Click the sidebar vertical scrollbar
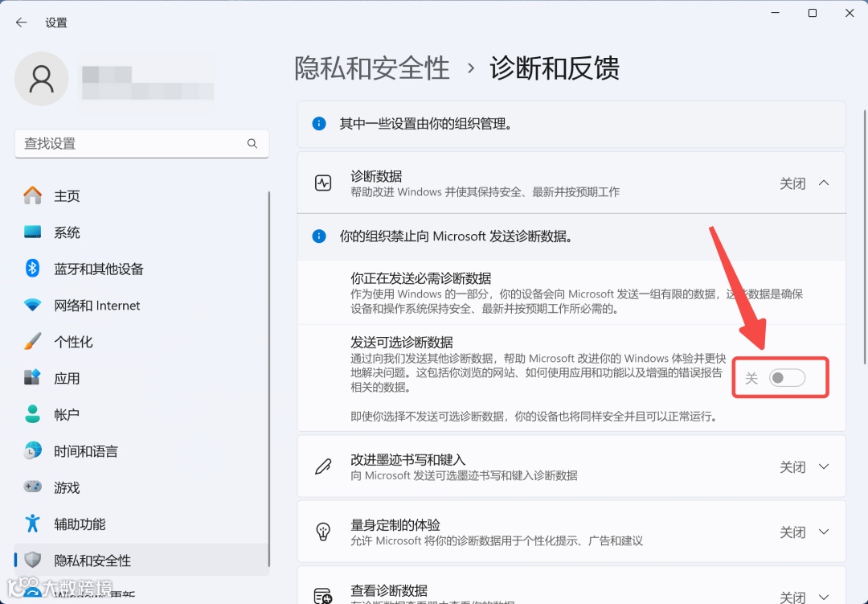868x604 pixels. click(269, 379)
